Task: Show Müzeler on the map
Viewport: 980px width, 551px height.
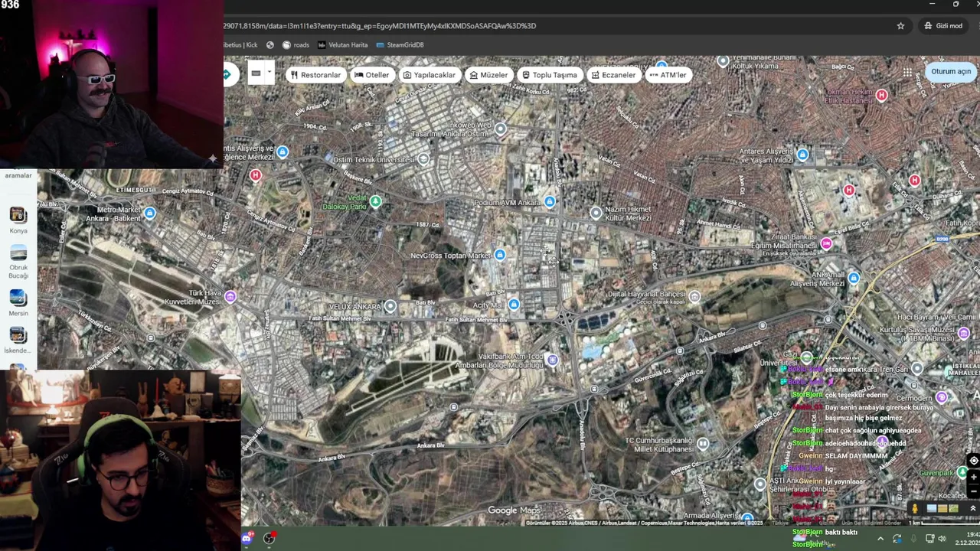Action: tap(488, 75)
